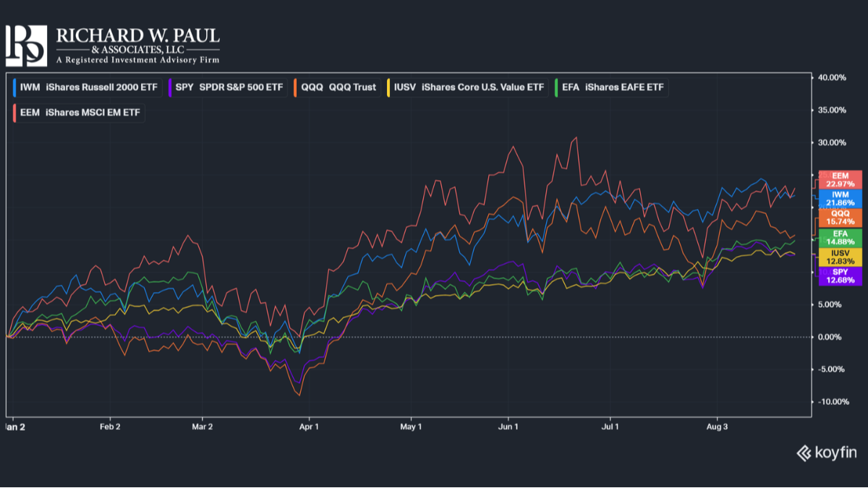Click the QQQ Trust legend entry
This screenshot has height=488, width=868.
[336, 87]
